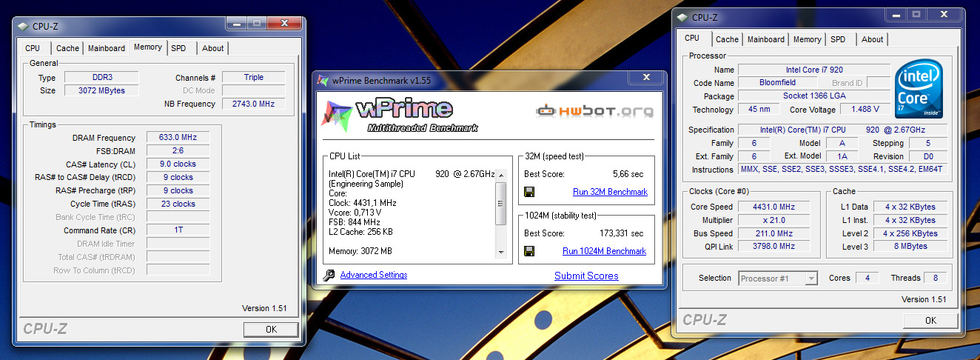Screen dimensions: 980x360
Task: Click the Multiplier value x 21.0
Action: (x=774, y=220)
